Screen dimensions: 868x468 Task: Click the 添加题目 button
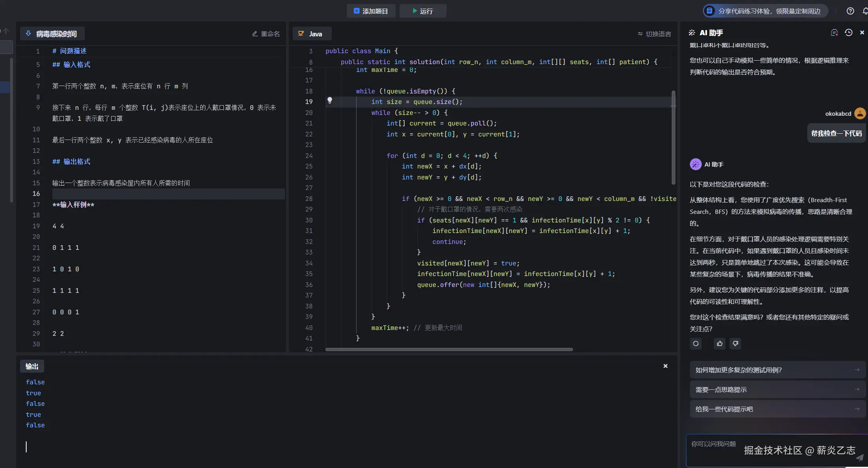(371, 11)
